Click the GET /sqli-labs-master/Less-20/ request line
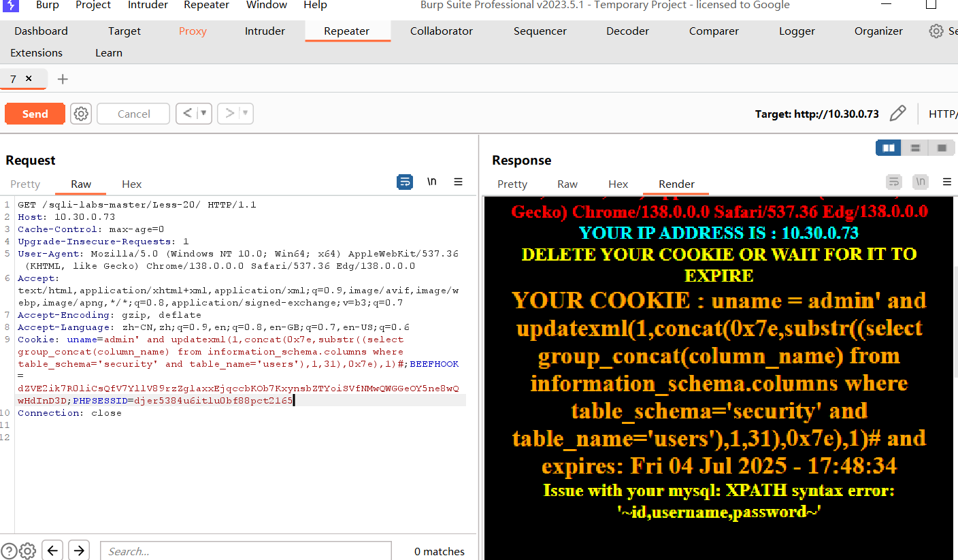Viewport: 958px width, 560px height. [137, 205]
